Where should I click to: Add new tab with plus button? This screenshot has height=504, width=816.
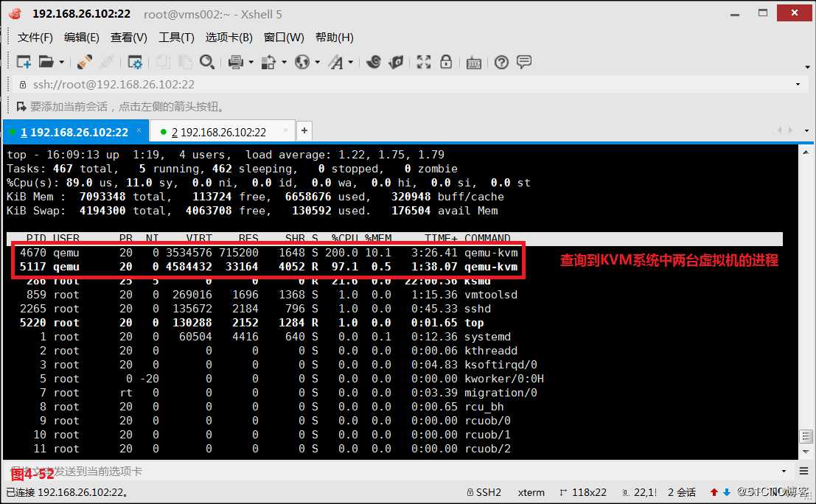coord(304,130)
